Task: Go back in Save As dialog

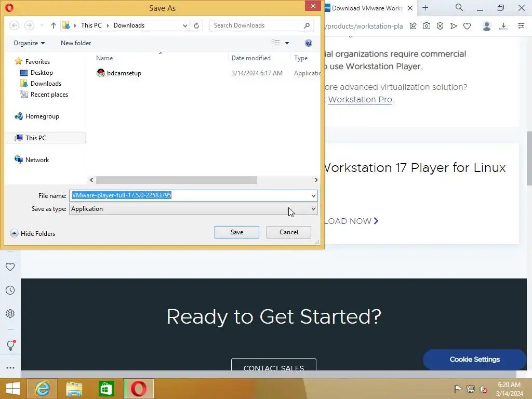Action: 14,25
